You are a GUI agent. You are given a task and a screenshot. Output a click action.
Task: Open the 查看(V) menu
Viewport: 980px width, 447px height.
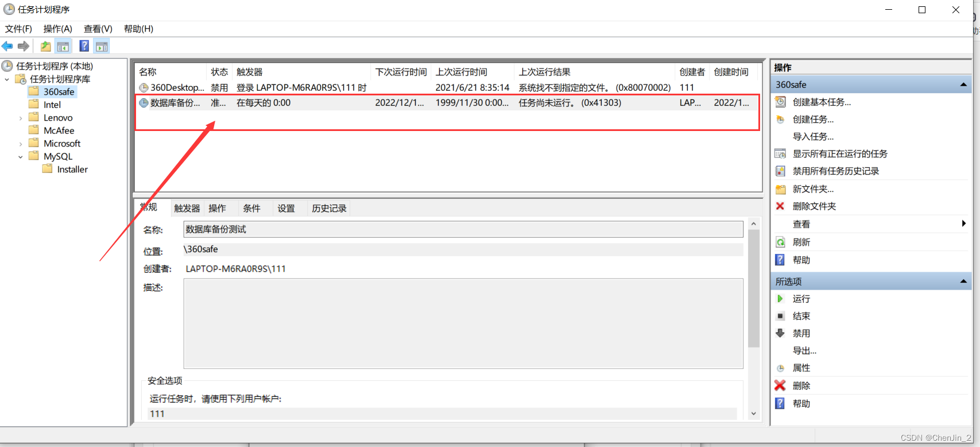coord(98,29)
